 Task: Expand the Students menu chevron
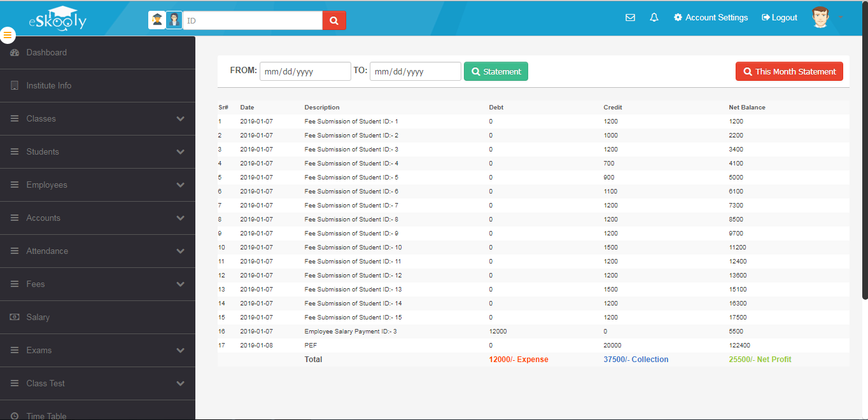click(x=181, y=152)
